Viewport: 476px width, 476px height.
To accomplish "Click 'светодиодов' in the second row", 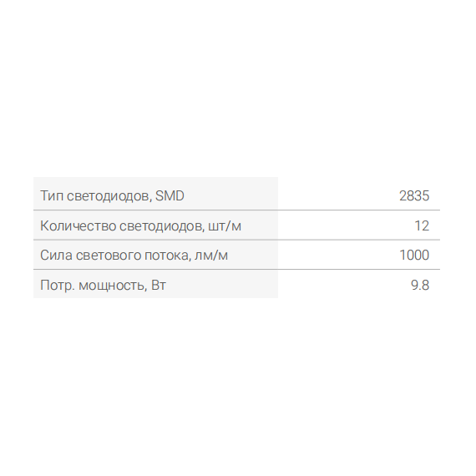I will tap(162, 226).
